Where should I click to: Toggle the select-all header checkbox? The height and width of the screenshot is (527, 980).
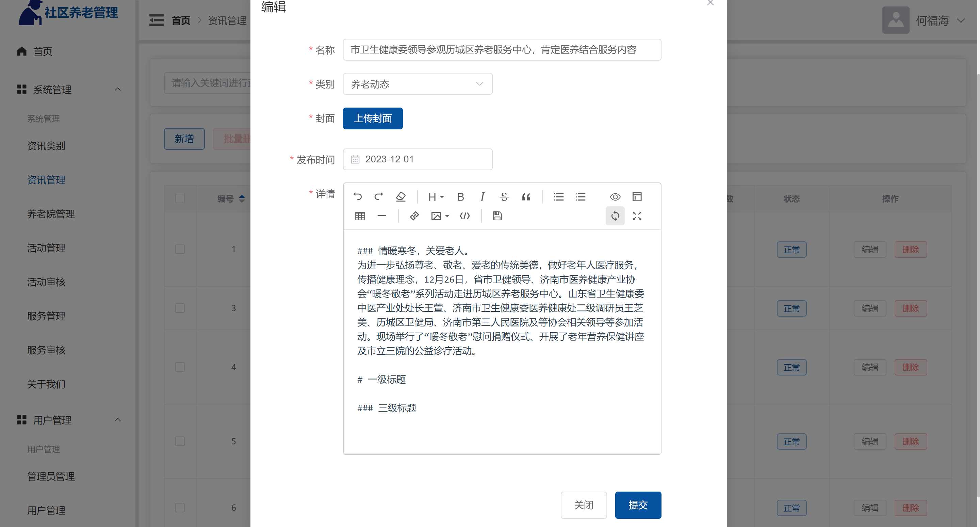(x=180, y=198)
